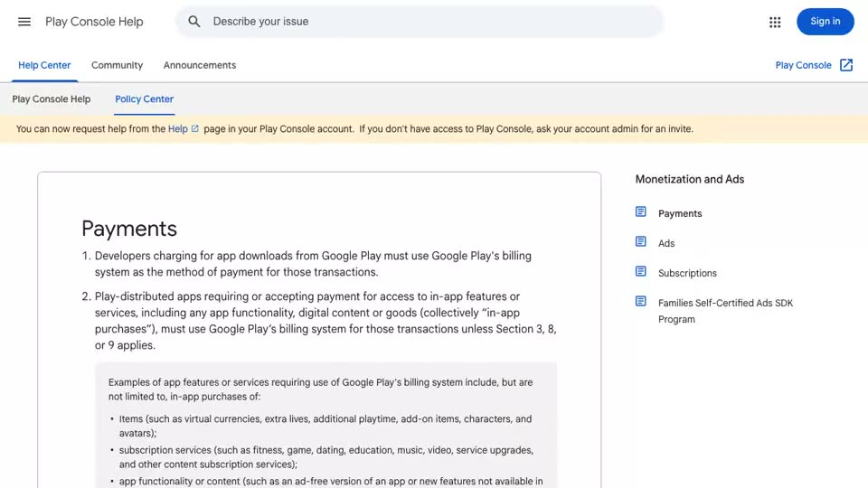Click the bullet starting 'subscription services'

[x=326, y=457]
